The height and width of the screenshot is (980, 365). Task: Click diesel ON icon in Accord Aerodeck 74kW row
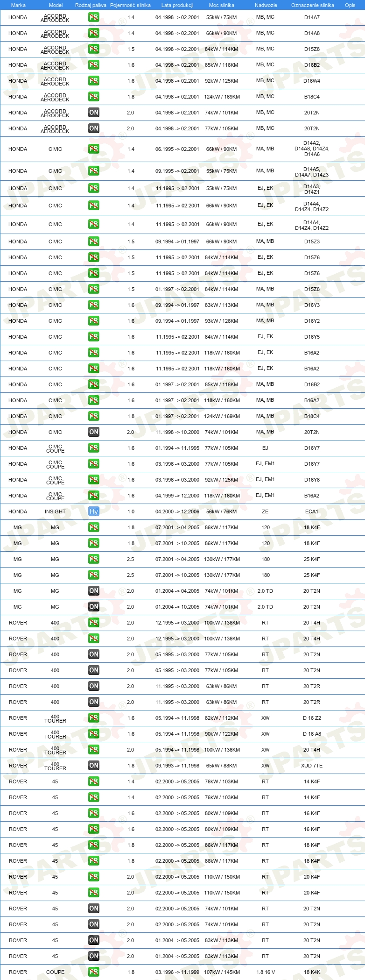(94, 113)
